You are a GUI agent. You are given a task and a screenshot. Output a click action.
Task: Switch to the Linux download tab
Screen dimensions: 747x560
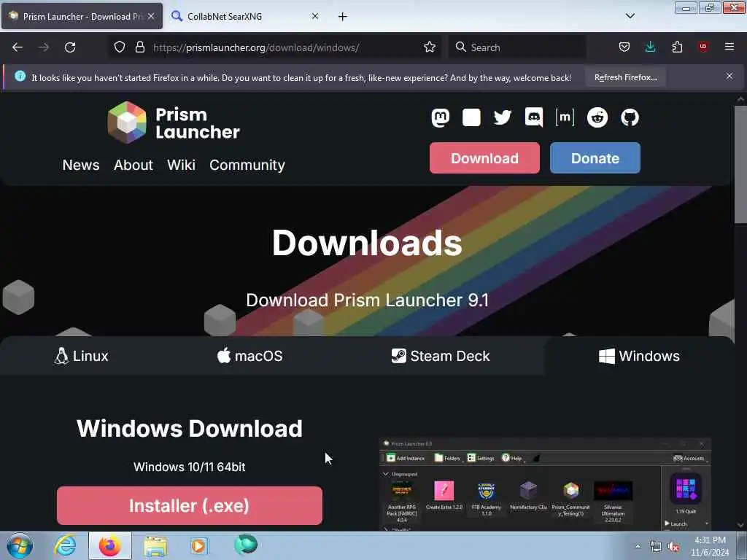coord(82,356)
